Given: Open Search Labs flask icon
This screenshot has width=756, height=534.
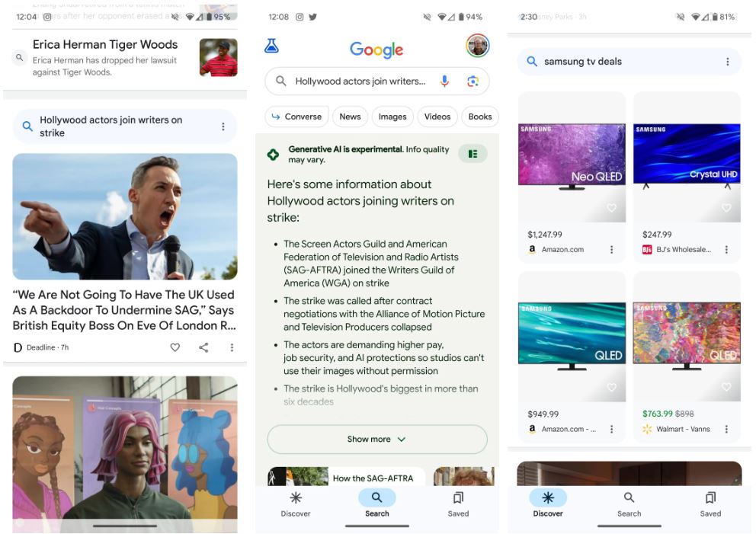Looking at the screenshot, I should tap(271, 46).
